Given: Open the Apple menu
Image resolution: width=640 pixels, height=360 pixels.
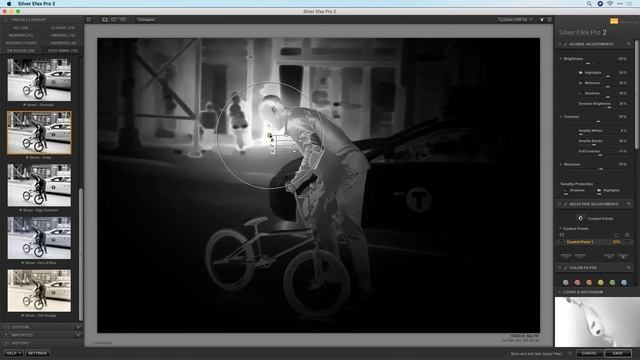Looking at the screenshot, I should [9, 4].
